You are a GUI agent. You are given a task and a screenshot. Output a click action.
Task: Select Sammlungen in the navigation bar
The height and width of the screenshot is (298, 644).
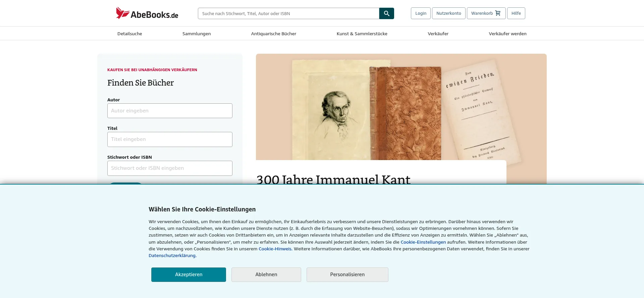pyautogui.click(x=197, y=34)
